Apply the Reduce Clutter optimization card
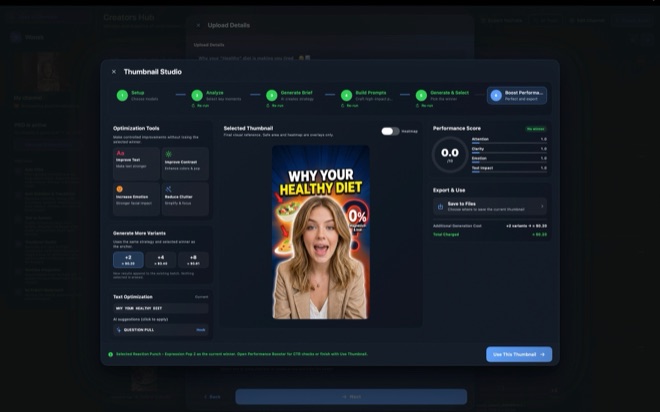The image size is (660, 412). 185,199
